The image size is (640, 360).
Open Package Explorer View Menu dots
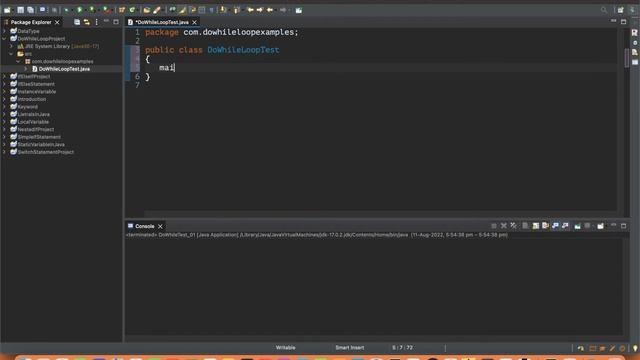(96, 22)
